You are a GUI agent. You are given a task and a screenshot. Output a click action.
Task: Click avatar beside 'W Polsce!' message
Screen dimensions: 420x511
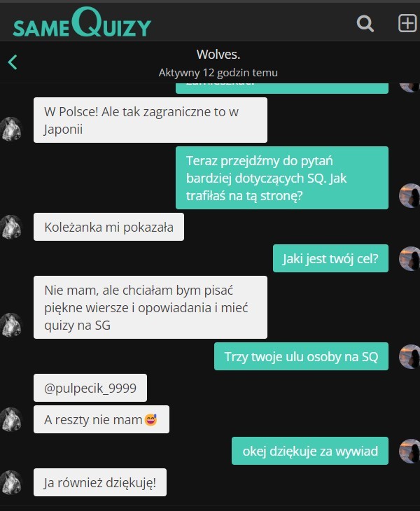(x=10, y=129)
